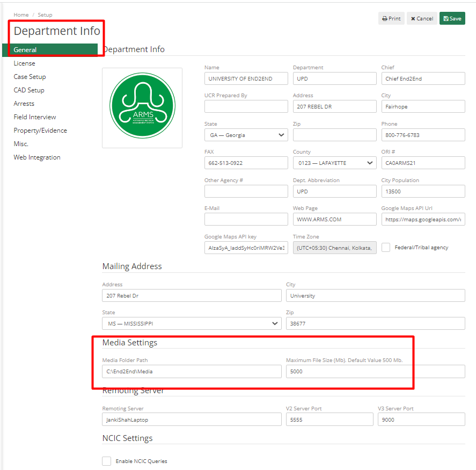Select the Time Zone field showing Chennai, Kolkata

coord(334,247)
